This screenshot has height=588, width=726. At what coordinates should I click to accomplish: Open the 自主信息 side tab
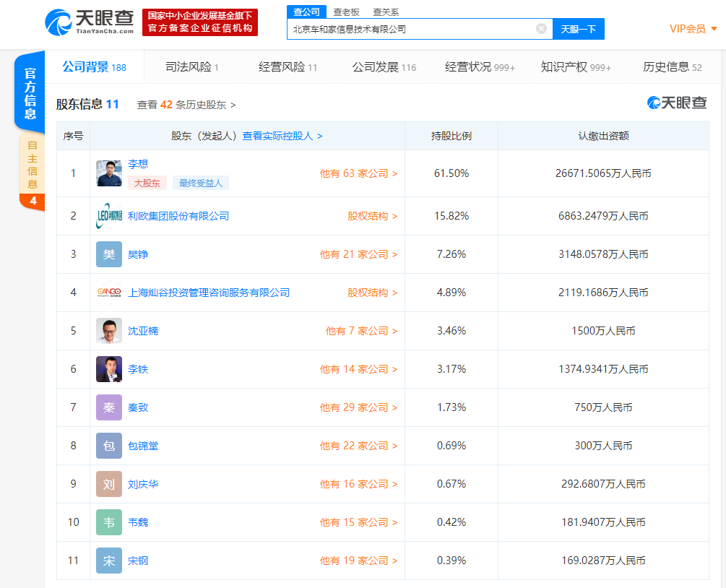pos(33,165)
